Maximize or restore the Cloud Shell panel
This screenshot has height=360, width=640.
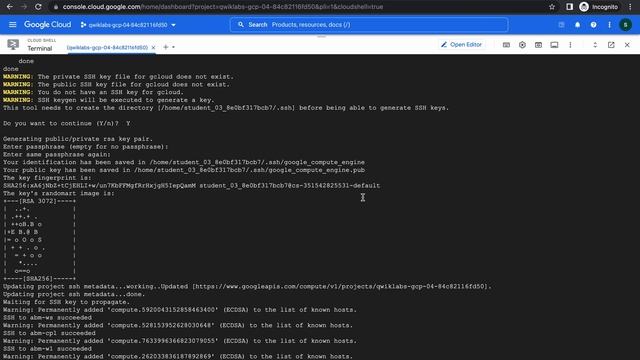pos(595,45)
